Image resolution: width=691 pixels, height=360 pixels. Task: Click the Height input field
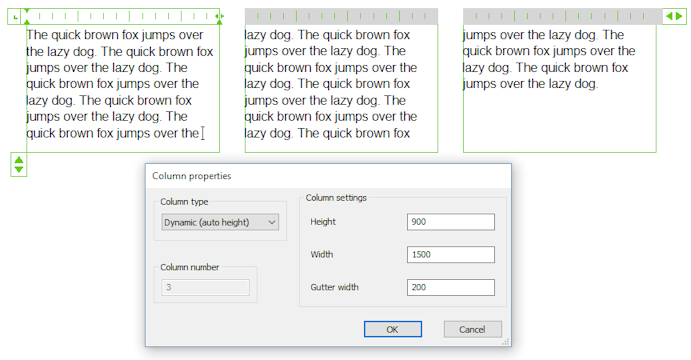(x=450, y=222)
